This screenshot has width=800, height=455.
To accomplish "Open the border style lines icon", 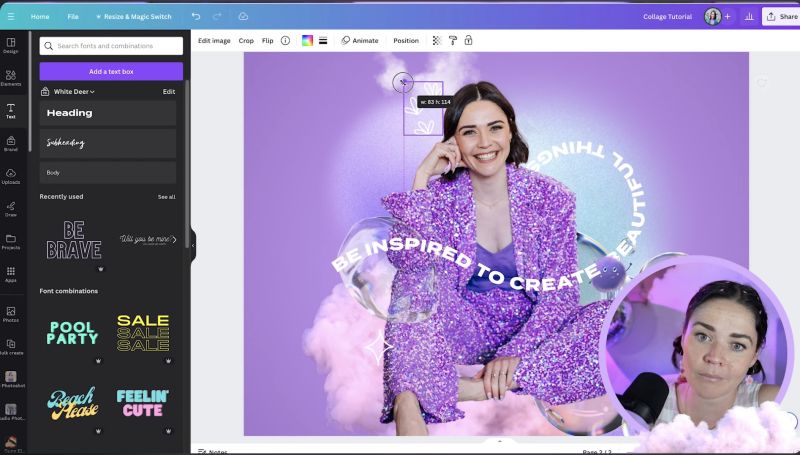I will point(323,40).
